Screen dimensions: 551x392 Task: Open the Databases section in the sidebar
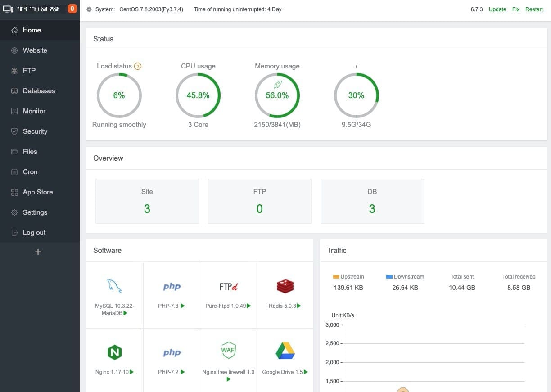click(x=39, y=91)
